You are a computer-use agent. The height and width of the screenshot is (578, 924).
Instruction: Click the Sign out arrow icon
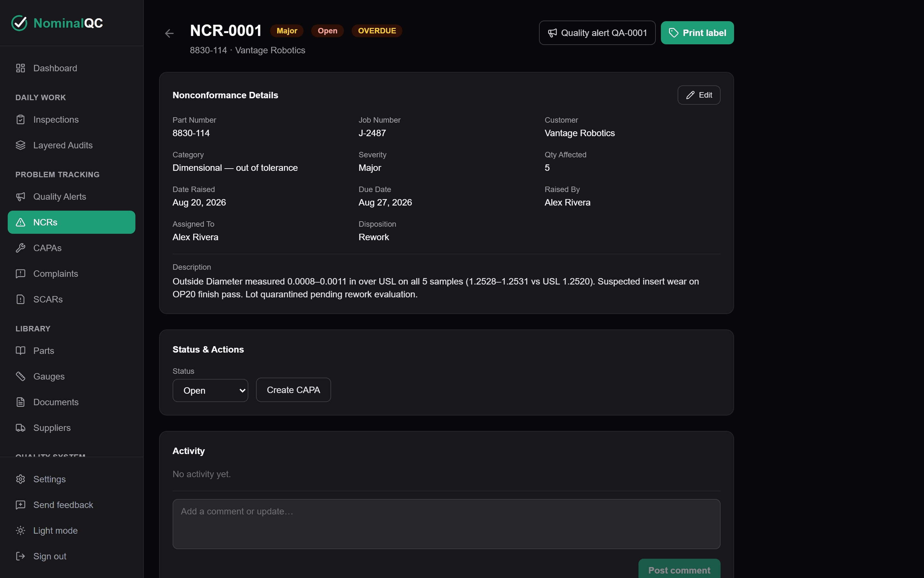21,556
